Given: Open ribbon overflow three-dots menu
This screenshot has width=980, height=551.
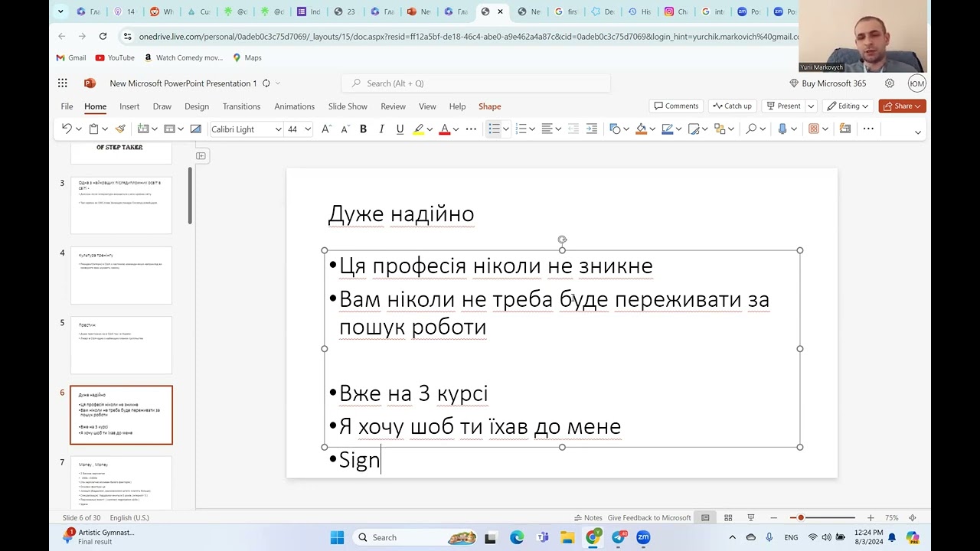Looking at the screenshot, I should click(x=868, y=129).
